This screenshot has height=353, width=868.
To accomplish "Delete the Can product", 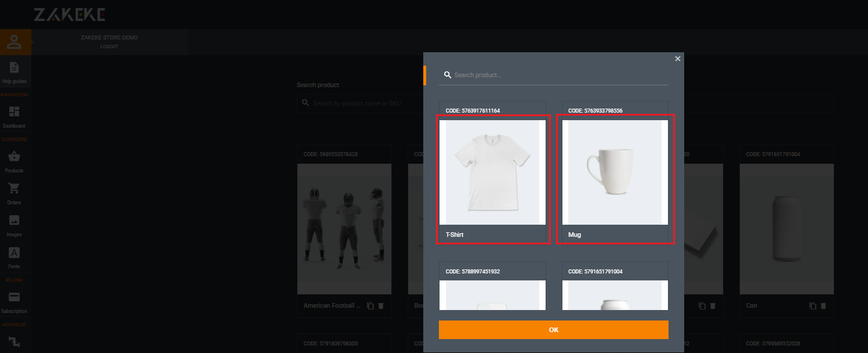I will pos(823,306).
